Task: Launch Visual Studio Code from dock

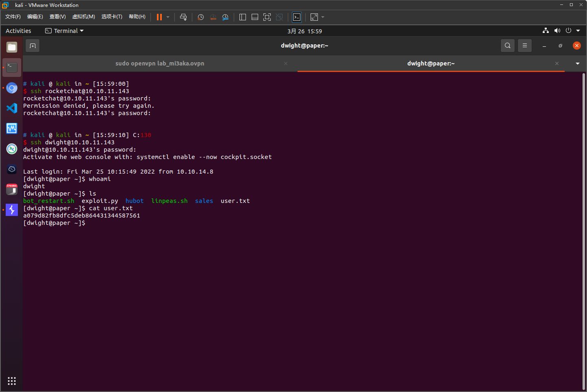Action: pyautogui.click(x=12, y=108)
